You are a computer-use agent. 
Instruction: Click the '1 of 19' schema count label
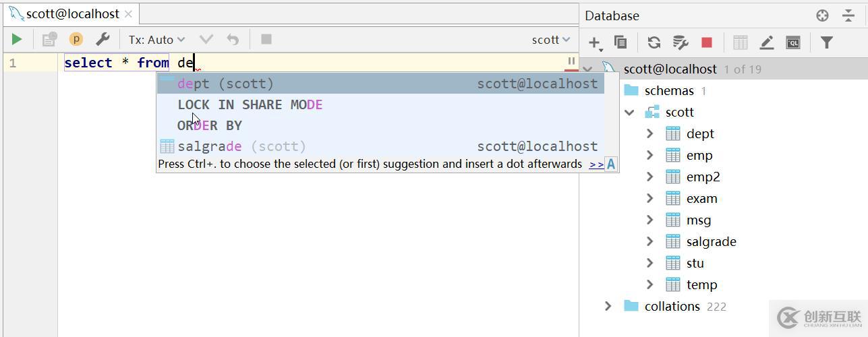743,69
